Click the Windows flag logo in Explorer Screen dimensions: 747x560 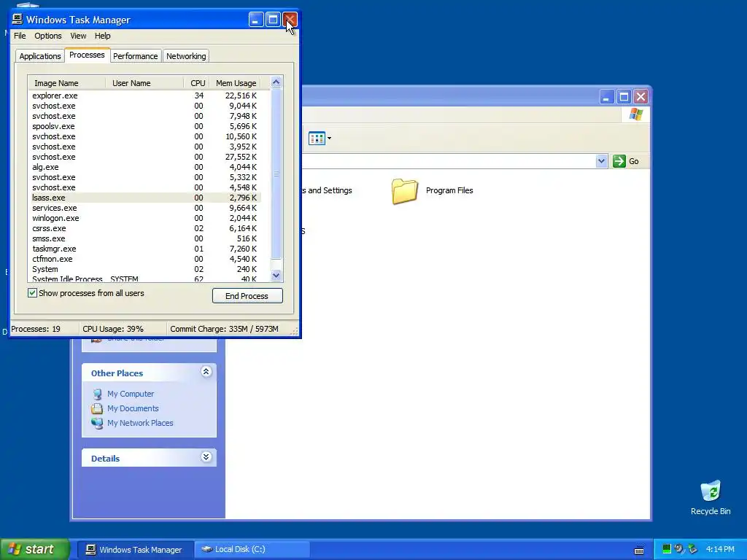[635, 114]
